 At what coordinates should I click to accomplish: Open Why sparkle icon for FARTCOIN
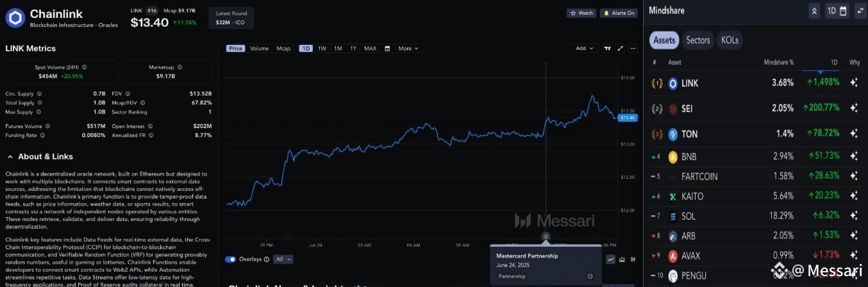(854, 176)
